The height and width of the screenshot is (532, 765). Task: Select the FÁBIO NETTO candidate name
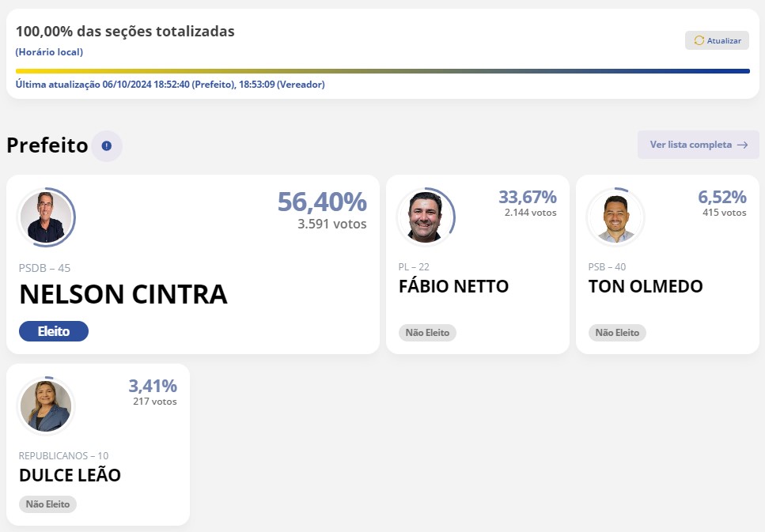tap(454, 286)
